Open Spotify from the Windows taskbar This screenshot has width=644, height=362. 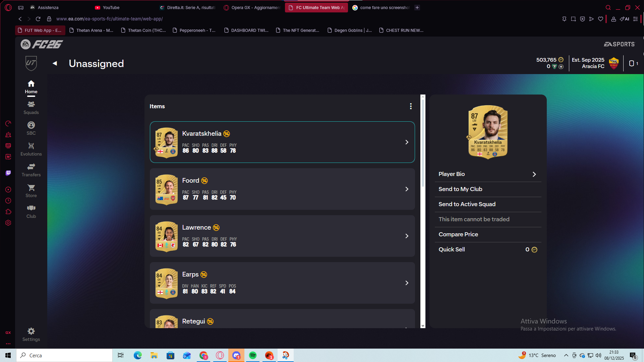pos(252,355)
